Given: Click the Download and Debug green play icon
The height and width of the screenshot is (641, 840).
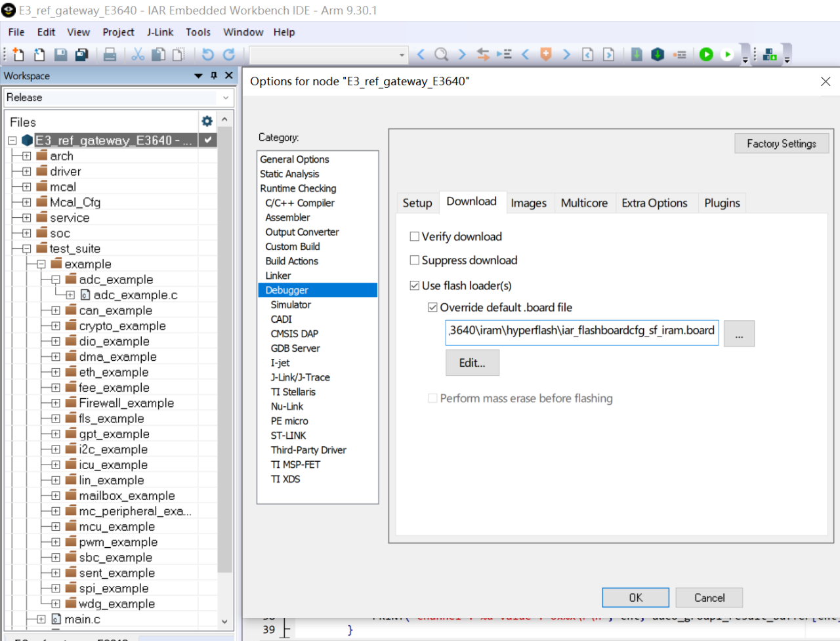Looking at the screenshot, I should (x=706, y=54).
